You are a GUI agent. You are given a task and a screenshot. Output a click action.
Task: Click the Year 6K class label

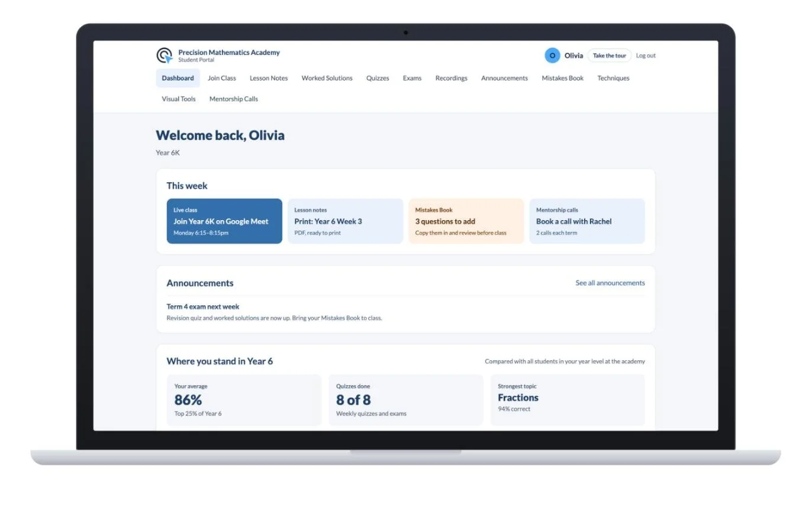167,153
